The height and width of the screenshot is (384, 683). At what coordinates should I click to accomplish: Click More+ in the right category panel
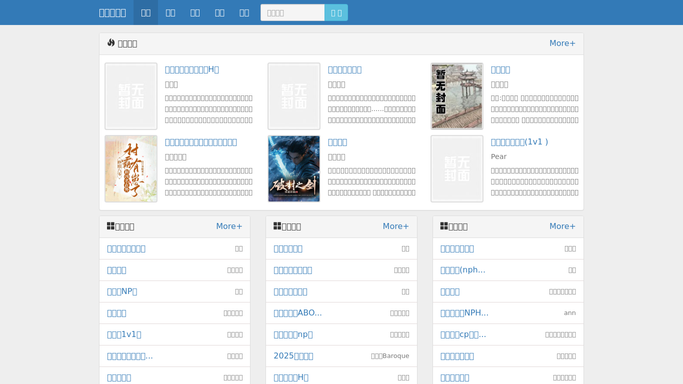click(x=562, y=226)
